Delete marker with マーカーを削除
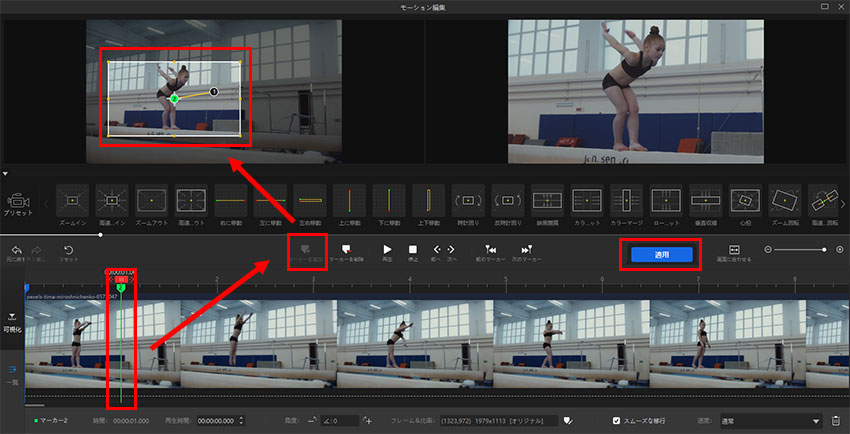The image size is (850, 434). pyautogui.click(x=347, y=250)
